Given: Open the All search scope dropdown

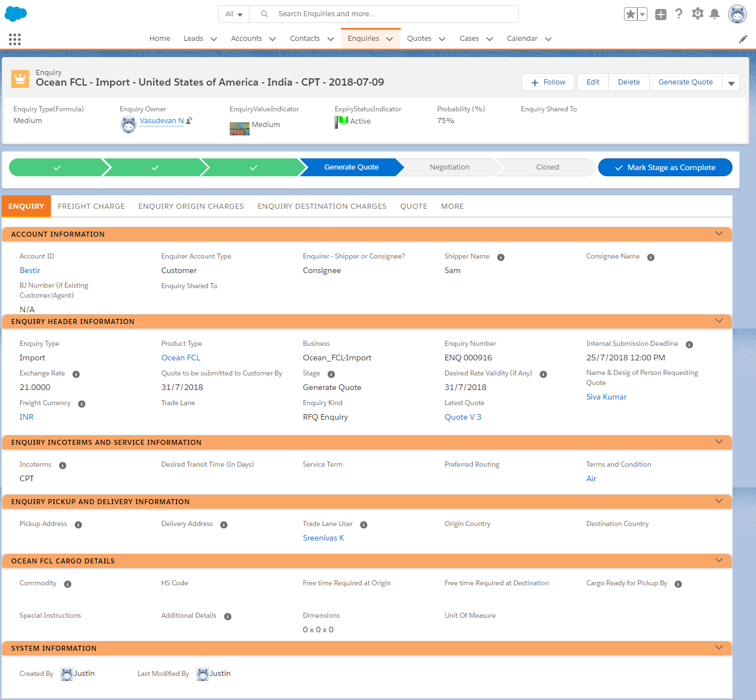Looking at the screenshot, I should pyautogui.click(x=234, y=14).
